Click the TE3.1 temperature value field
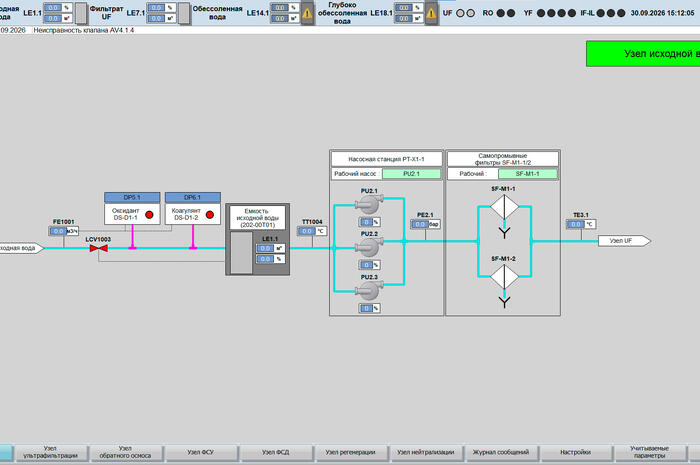Image resolution: width=700 pixels, height=465 pixels. click(576, 224)
